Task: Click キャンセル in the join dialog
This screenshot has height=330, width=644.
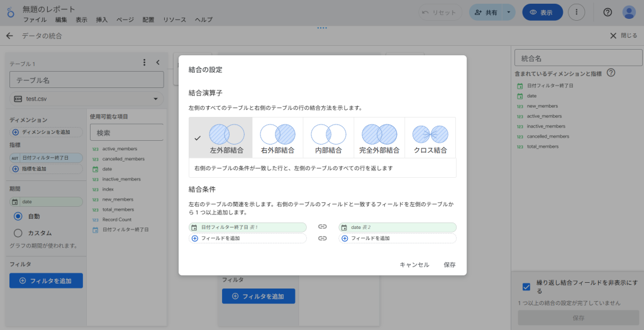Action: pos(414,265)
